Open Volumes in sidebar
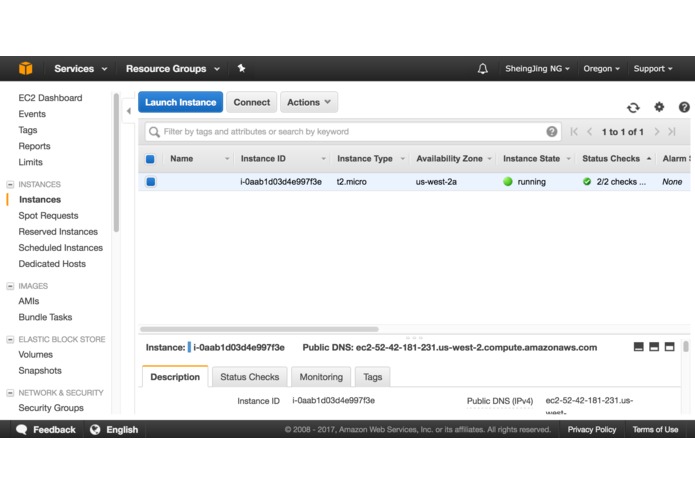The width and height of the screenshot is (695, 494). click(x=35, y=354)
